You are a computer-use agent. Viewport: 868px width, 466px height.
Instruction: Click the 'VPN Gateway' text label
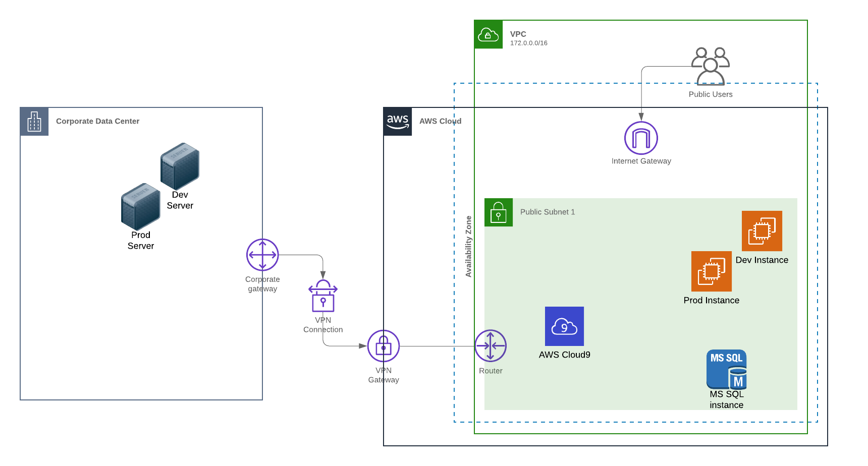click(x=384, y=375)
